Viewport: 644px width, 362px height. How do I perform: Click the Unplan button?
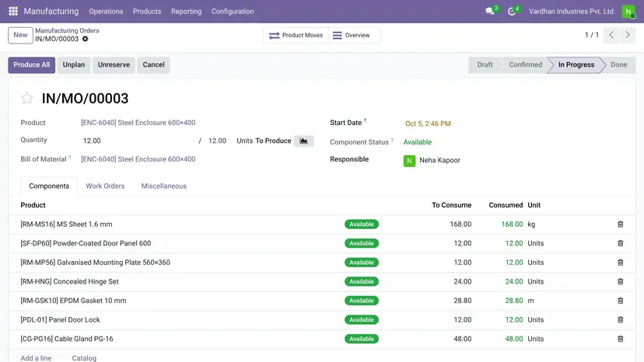(74, 64)
